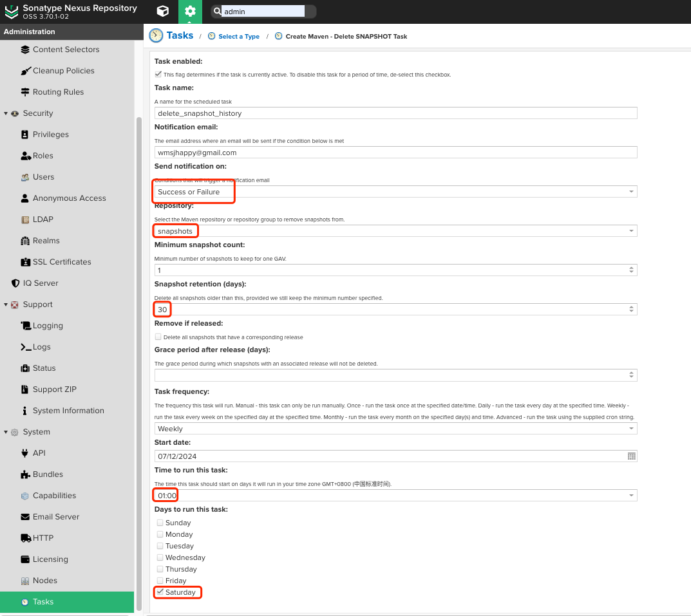Go to System Information page
The width and height of the screenshot is (691, 616).
68,411
